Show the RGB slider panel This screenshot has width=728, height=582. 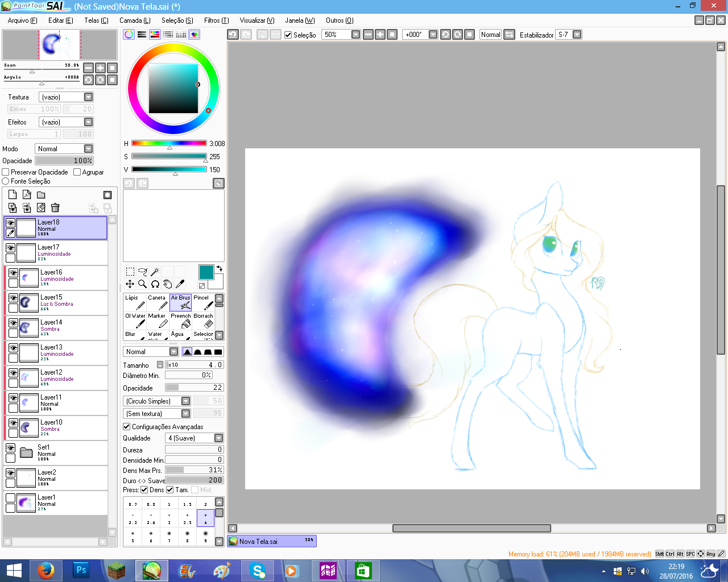pos(142,35)
